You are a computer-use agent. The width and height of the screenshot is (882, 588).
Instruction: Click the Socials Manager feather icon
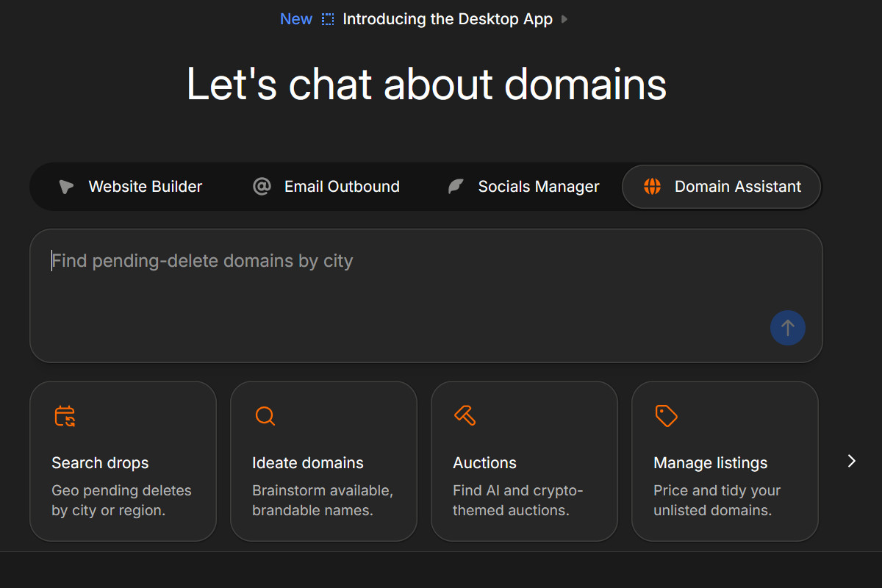click(x=456, y=187)
